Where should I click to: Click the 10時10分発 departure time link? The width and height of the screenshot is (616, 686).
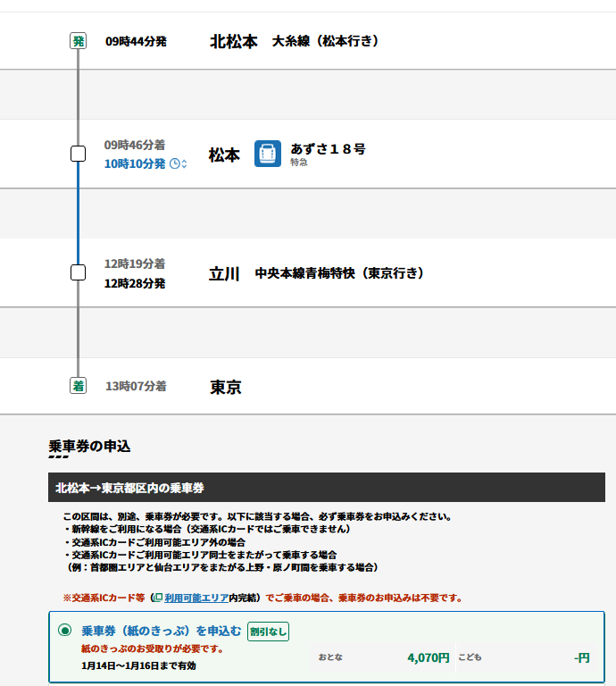(x=135, y=164)
